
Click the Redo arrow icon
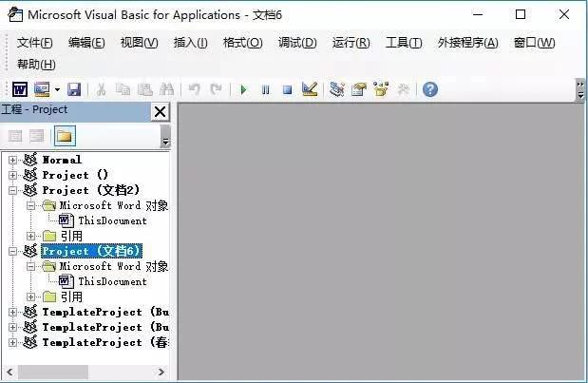coord(216,89)
